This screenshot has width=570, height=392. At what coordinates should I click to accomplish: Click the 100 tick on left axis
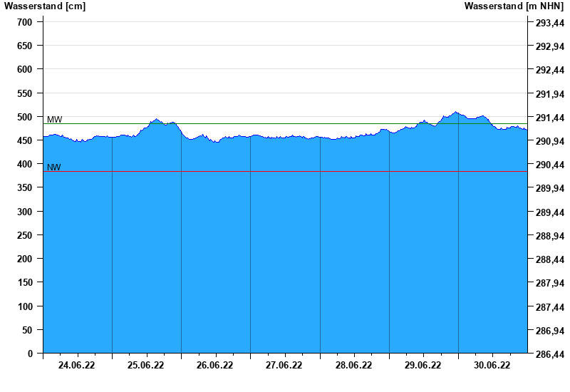point(25,306)
